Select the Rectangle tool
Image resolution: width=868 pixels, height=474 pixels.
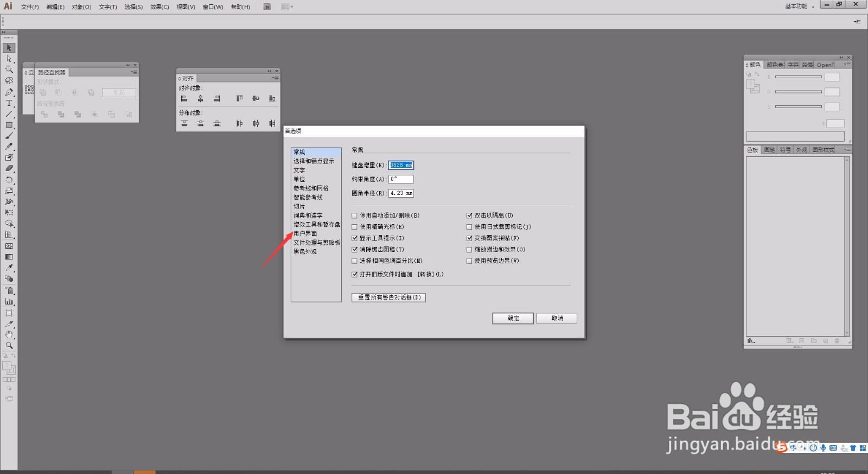click(9, 125)
